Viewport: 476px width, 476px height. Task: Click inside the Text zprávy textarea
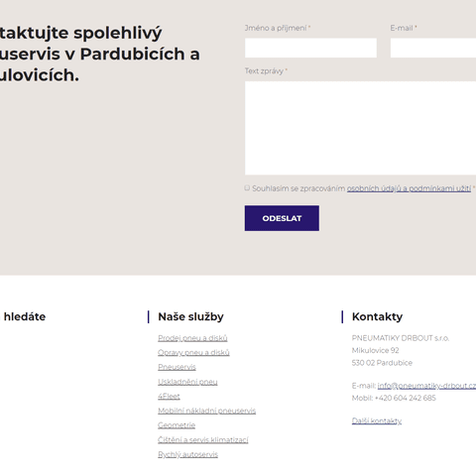tap(360, 128)
